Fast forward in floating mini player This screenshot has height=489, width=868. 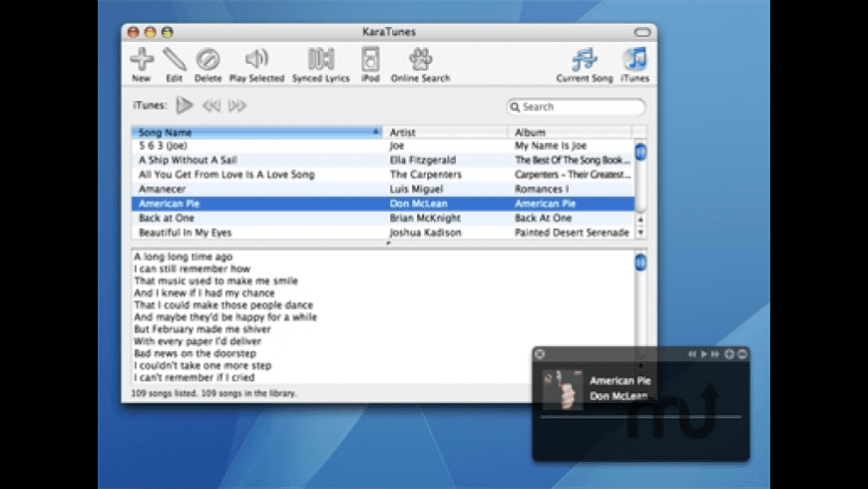pyautogui.click(x=715, y=354)
